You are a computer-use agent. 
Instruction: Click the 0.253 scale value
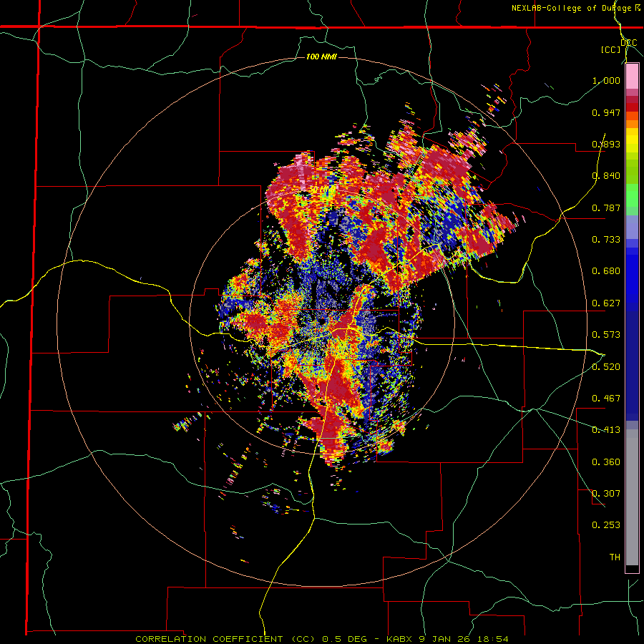point(606,525)
